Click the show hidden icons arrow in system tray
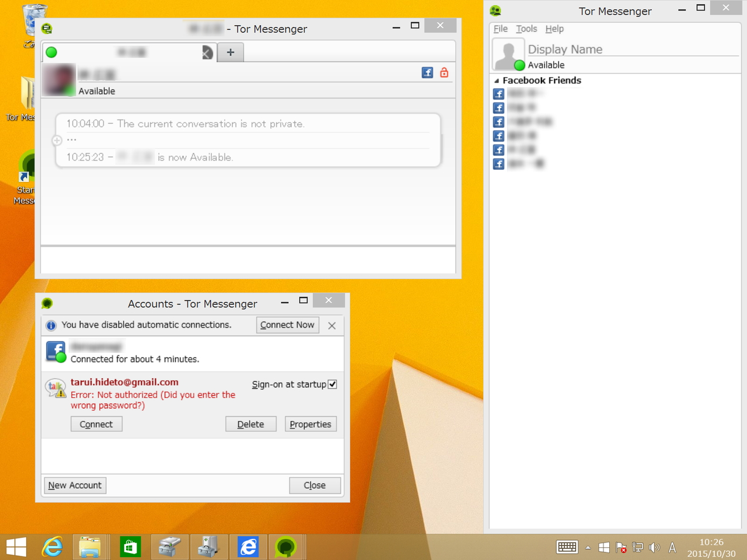Image resolution: width=747 pixels, height=560 pixels. 588,547
